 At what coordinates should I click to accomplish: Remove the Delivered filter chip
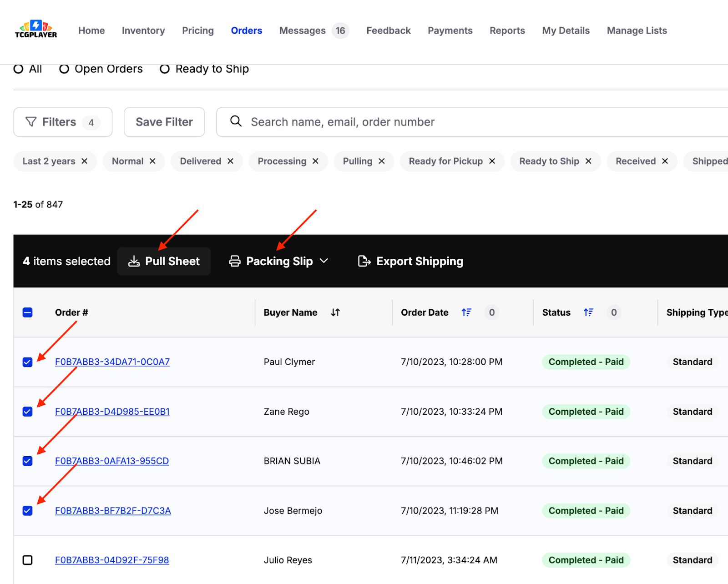230,161
